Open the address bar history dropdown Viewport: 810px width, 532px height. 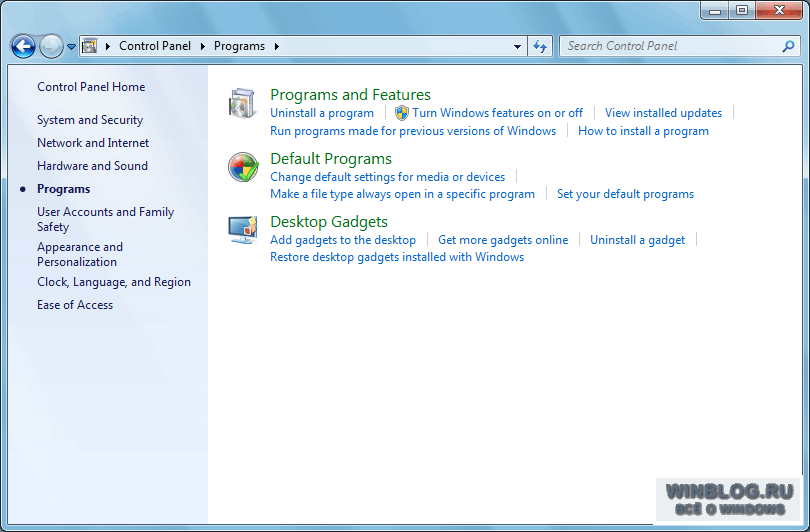click(517, 46)
